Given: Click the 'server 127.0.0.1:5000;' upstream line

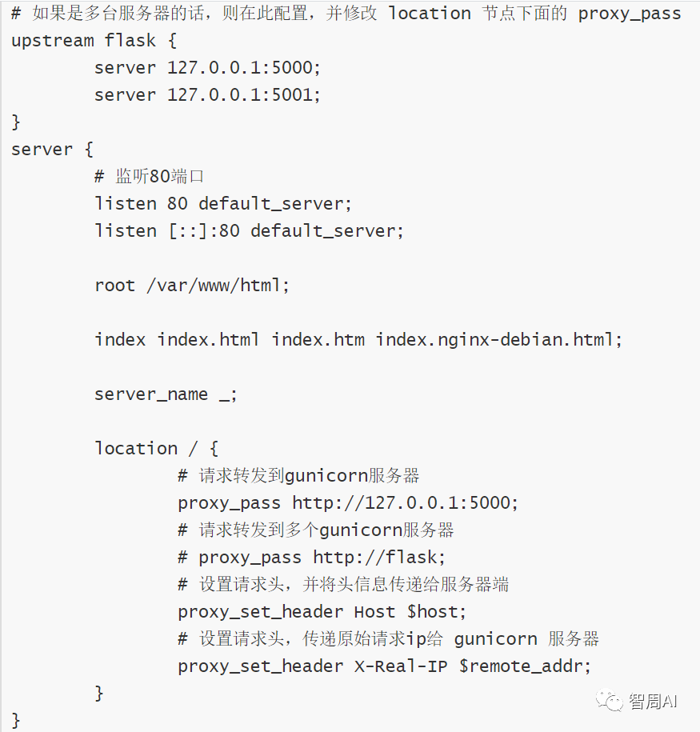Looking at the screenshot, I should [x=207, y=68].
